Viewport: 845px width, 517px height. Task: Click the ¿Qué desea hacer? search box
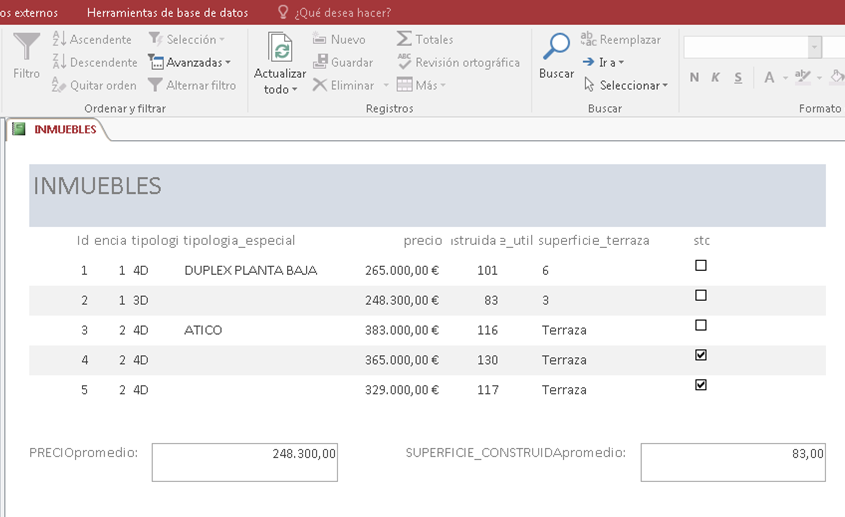click(x=342, y=12)
